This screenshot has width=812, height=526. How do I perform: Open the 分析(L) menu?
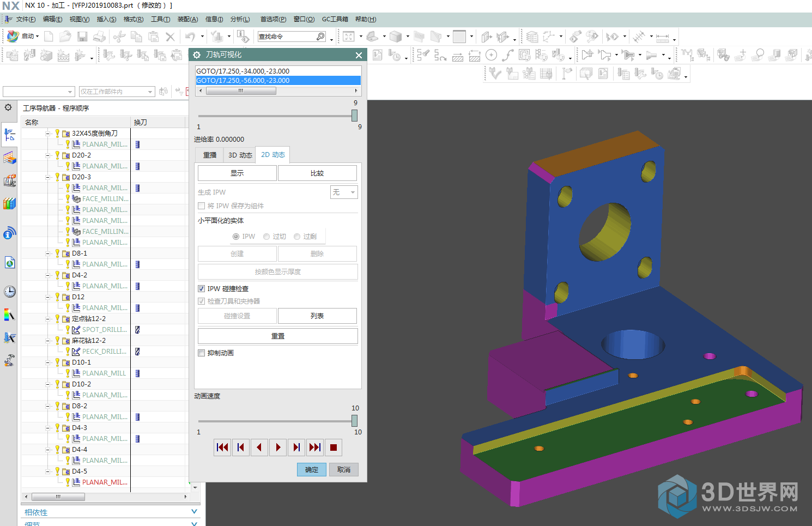240,19
